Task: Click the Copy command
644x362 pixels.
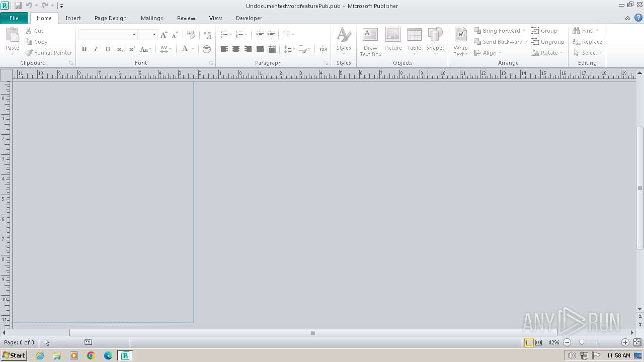Action: [36, 42]
